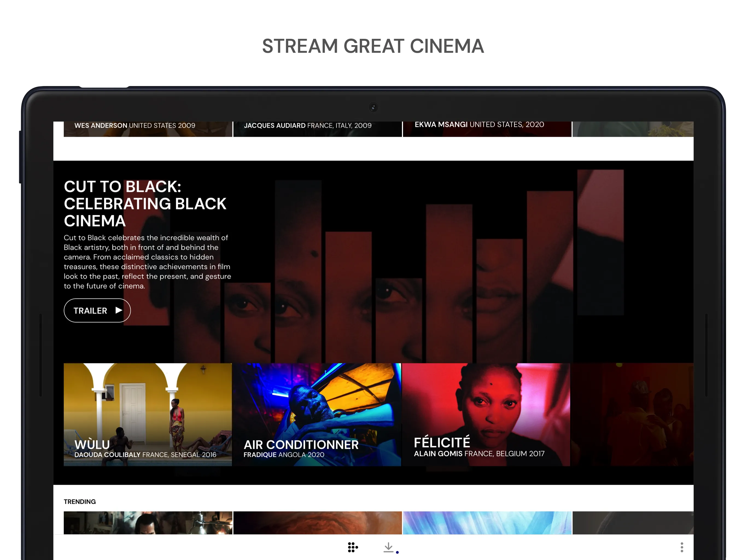Click 'Fradique Angola 2020' caption
This screenshot has height=560, width=747.
coord(284,455)
